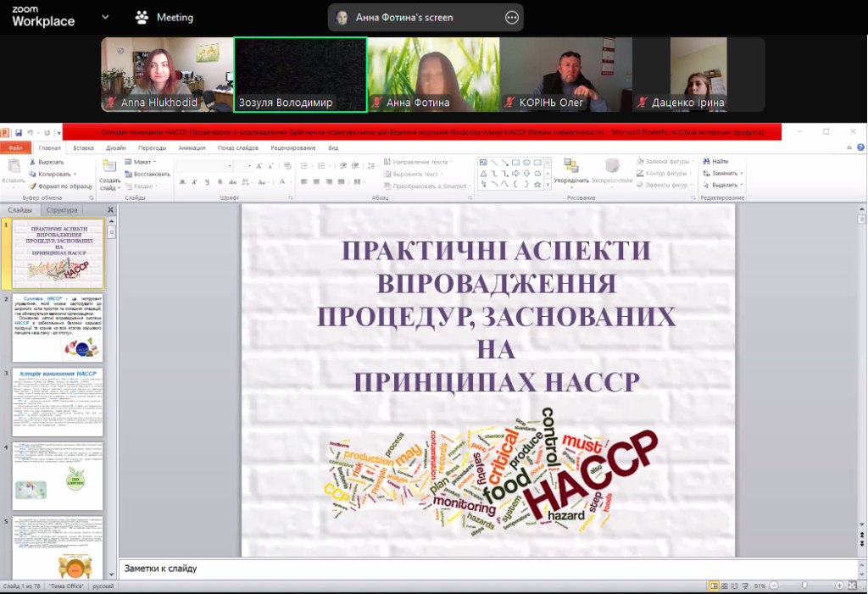868x594 pixels.
Task: Open screen share options ellipsis button
Action: (511, 17)
